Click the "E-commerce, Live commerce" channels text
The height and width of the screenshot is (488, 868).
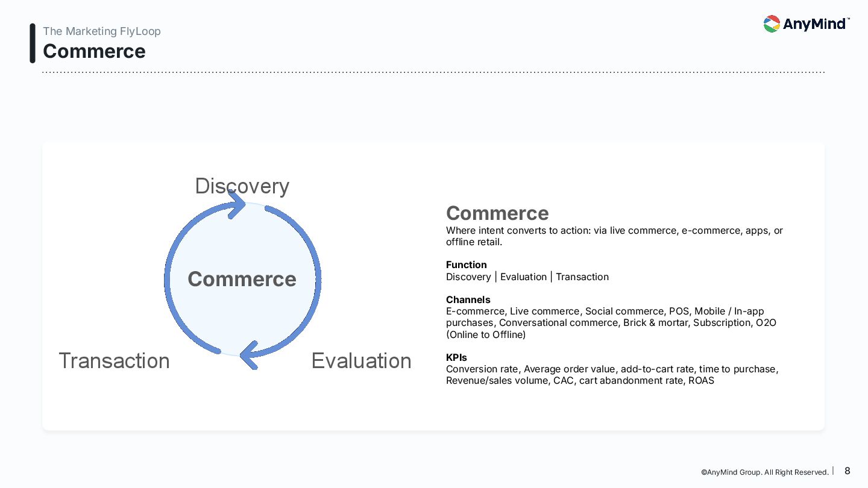[611, 323]
